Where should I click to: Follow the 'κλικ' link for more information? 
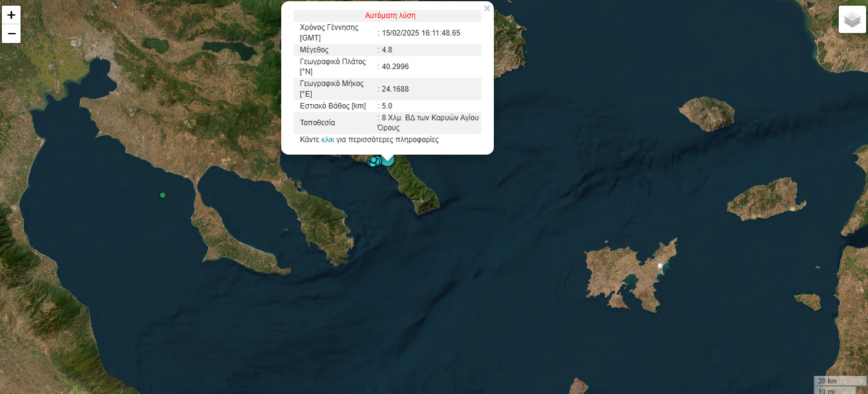point(327,140)
